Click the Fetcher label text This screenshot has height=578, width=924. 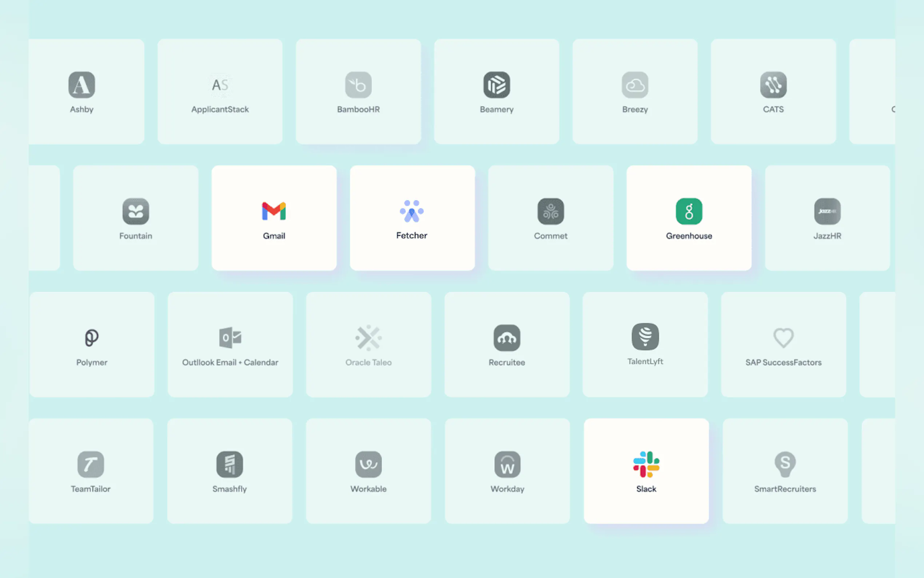[412, 235]
